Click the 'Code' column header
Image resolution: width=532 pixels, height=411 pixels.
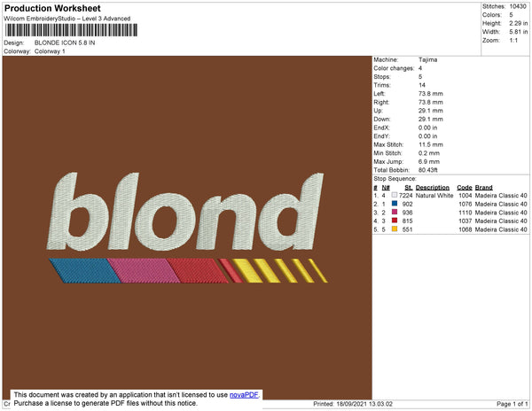pyautogui.click(x=465, y=188)
